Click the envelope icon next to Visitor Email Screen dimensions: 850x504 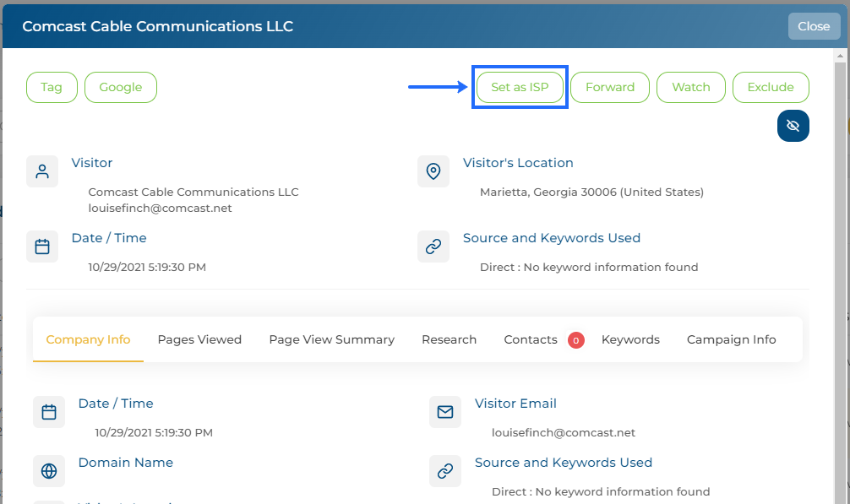click(445, 412)
